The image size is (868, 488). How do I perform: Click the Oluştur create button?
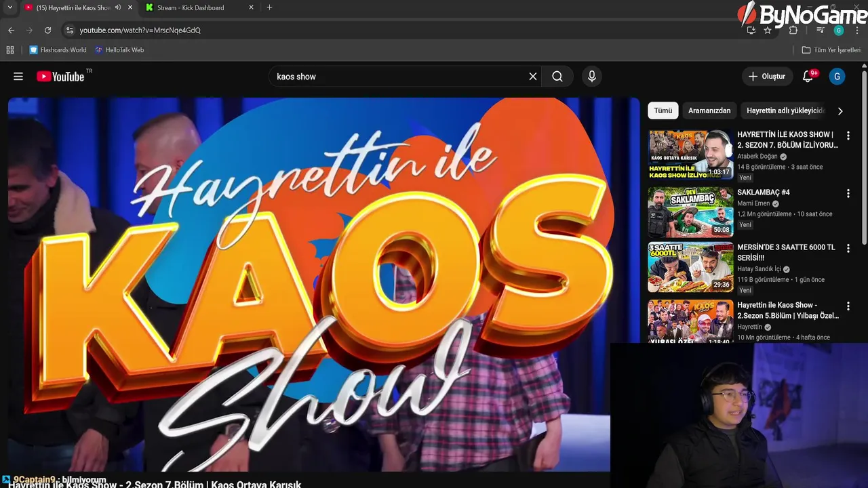[767, 77]
